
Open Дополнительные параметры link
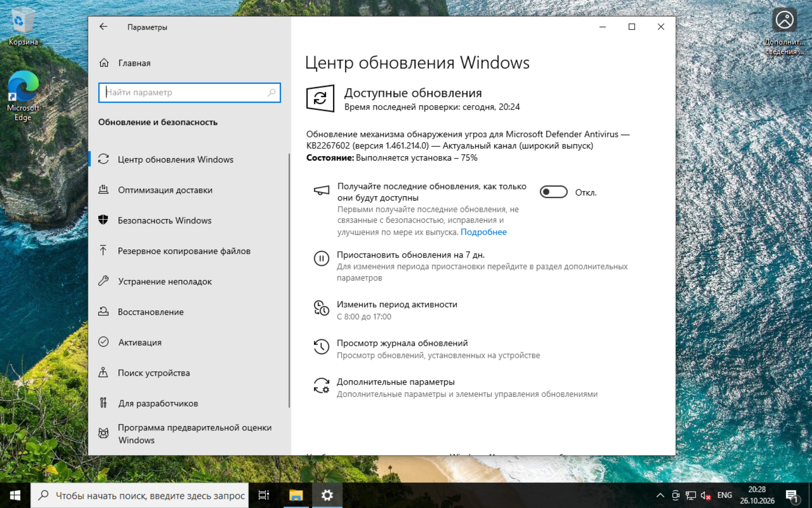pyautogui.click(x=395, y=382)
